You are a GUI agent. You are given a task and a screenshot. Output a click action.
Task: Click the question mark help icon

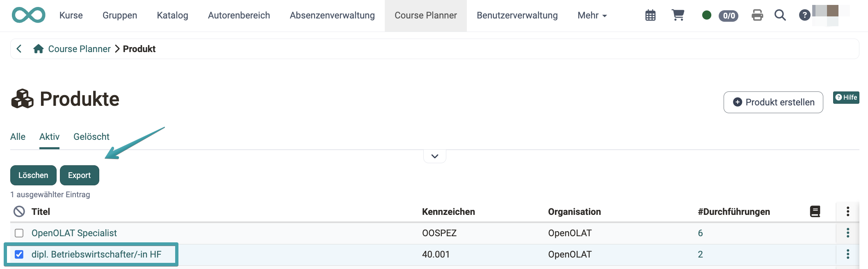pos(804,15)
